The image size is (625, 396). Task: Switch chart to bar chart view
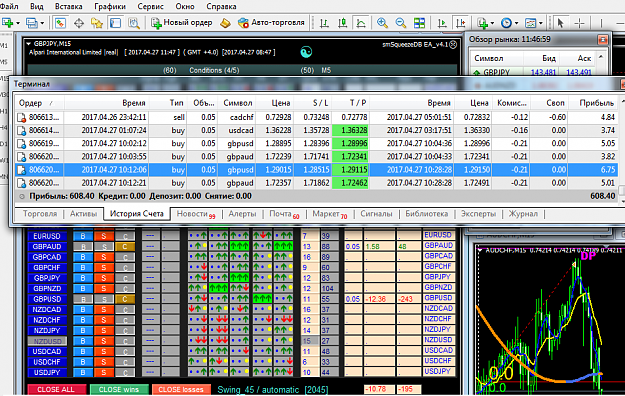click(324, 23)
